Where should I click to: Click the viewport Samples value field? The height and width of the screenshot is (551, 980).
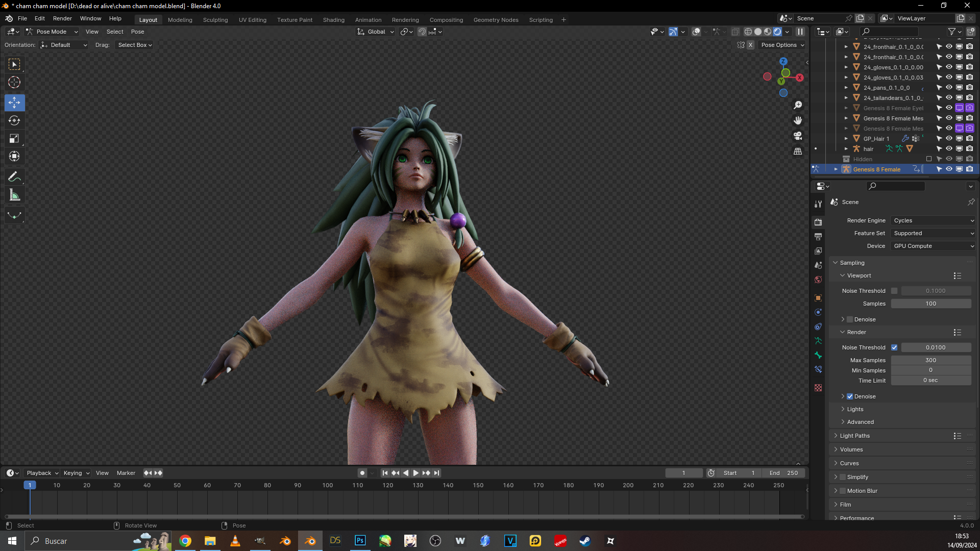coord(931,304)
